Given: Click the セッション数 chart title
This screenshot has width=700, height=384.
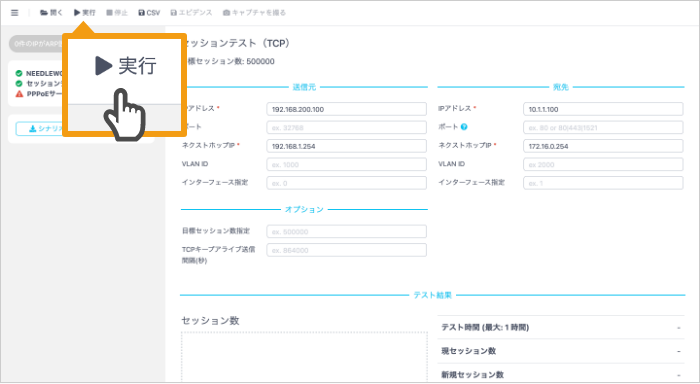Looking at the screenshot, I should click(210, 321).
